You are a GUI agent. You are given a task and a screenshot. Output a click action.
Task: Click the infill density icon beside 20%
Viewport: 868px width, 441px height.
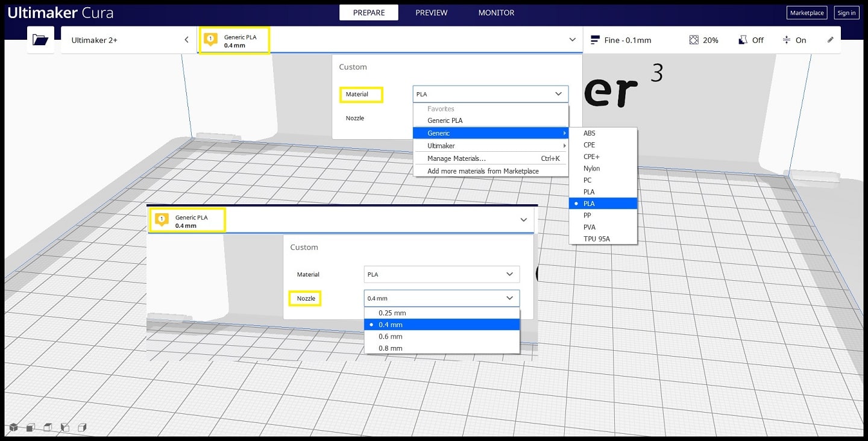click(694, 40)
